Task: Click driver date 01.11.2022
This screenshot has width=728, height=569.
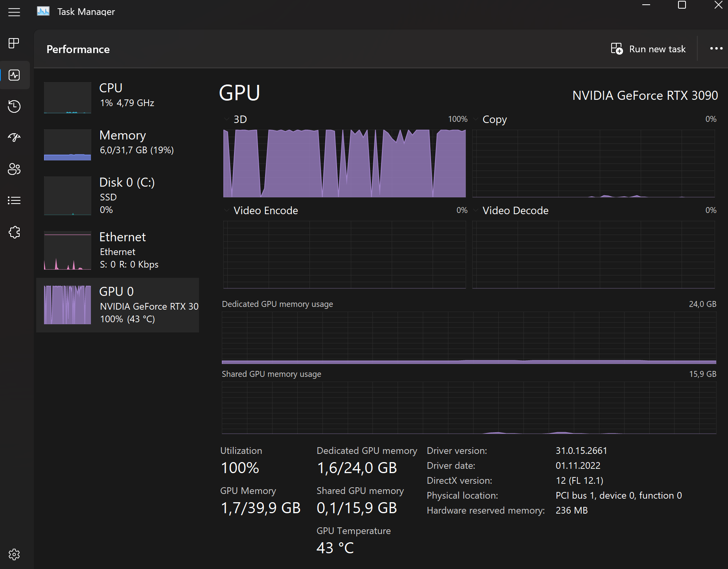Action: click(x=578, y=466)
